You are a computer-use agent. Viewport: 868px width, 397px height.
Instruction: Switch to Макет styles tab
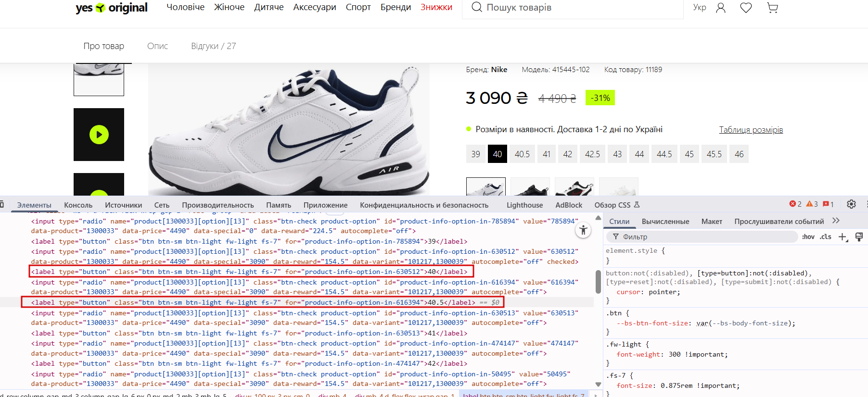(x=712, y=222)
